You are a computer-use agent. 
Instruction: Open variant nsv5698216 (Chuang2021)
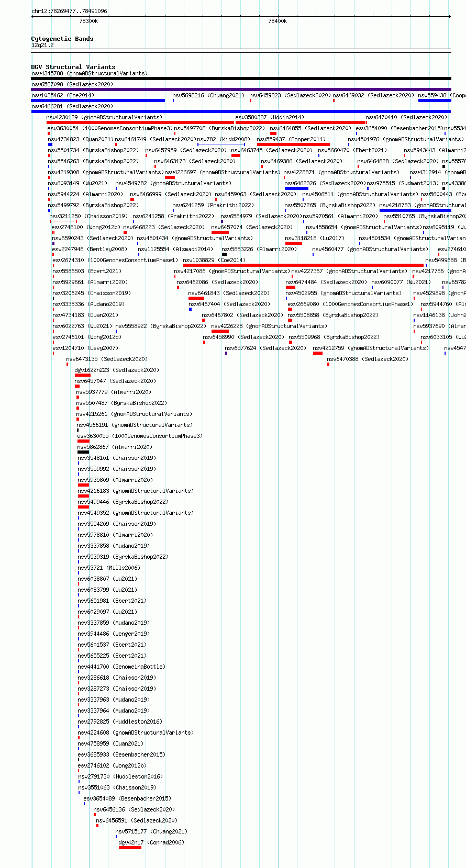tap(208, 95)
